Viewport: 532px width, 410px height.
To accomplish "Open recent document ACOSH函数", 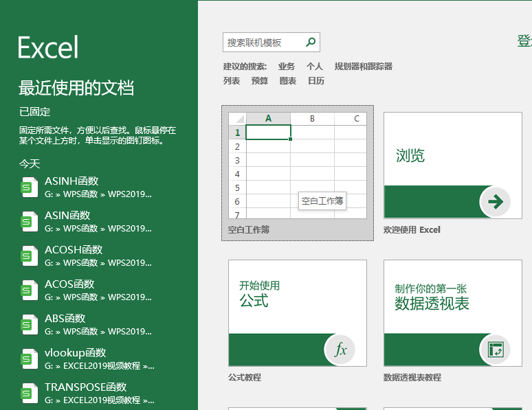I will (98, 255).
